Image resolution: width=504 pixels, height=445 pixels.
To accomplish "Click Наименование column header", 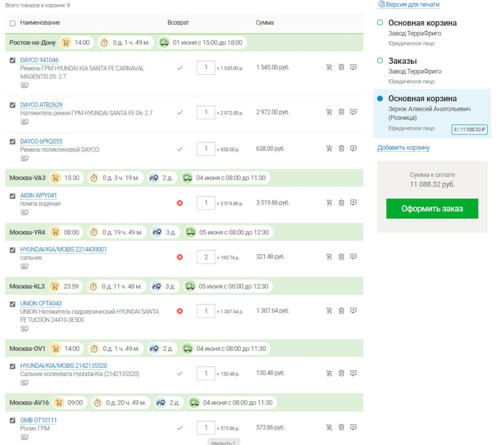I will [40, 23].
